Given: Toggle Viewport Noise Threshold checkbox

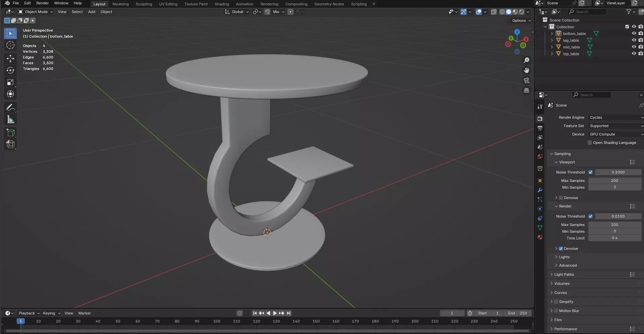Looking at the screenshot, I should [x=590, y=172].
